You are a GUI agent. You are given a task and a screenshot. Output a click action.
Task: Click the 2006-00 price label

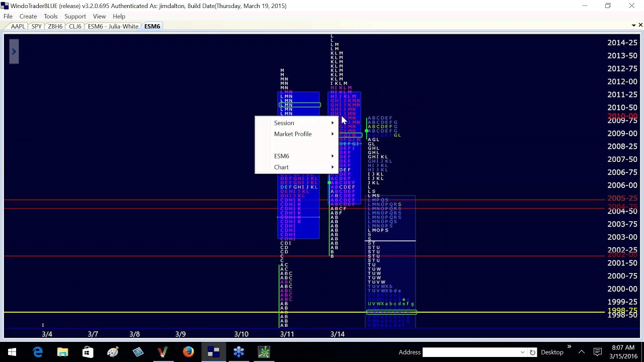click(x=622, y=185)
